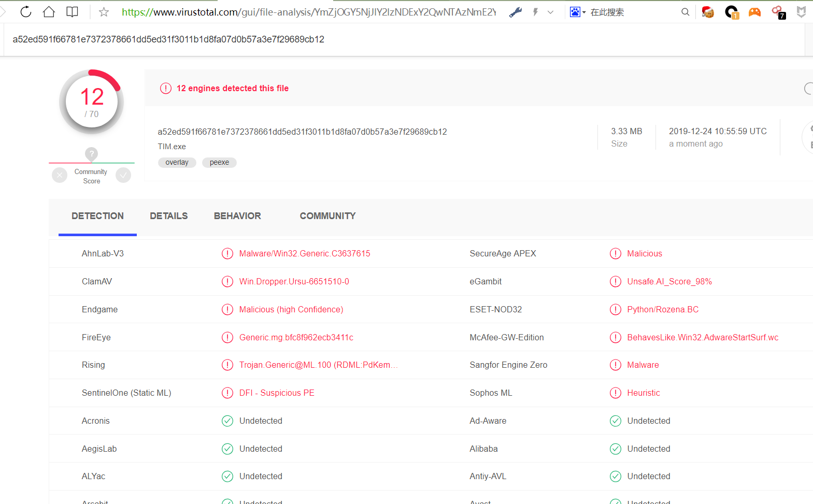Click SecureAge APEX Malicious result
This screenshot has width=813, height=504.
coord(645,253)
